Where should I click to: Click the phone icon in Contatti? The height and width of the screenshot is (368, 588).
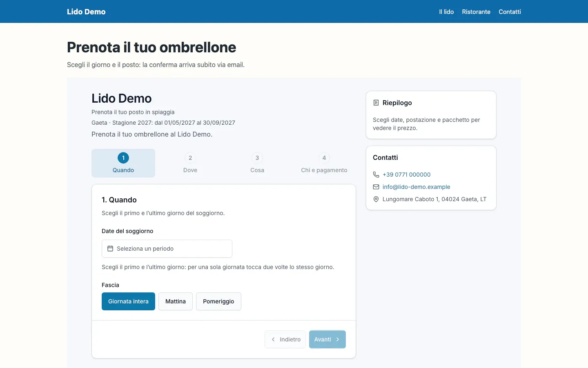376,175
